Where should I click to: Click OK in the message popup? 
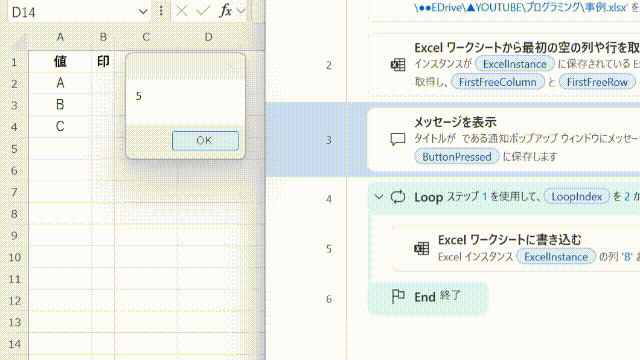pyautogui.click(x=205, y=140)
